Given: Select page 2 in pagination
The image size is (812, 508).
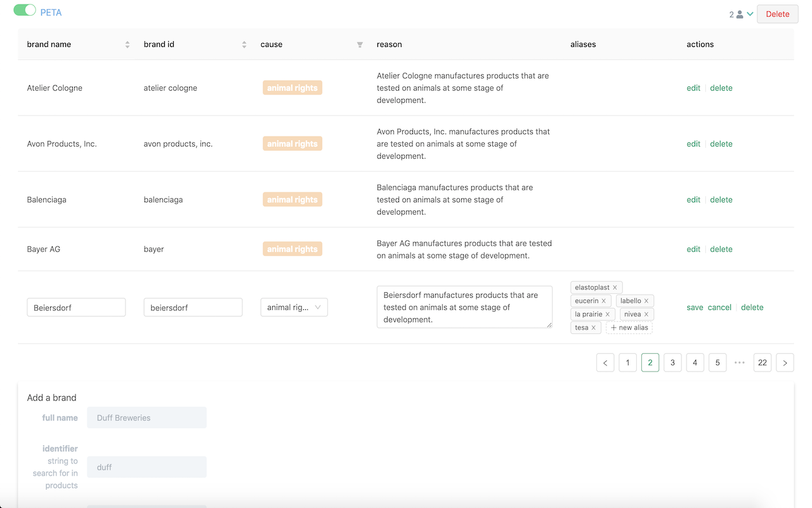Looking at the screenshot, I should click(650, 363).
